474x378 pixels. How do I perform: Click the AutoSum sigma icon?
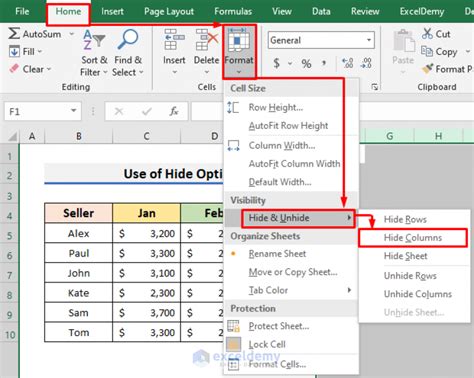14,34
